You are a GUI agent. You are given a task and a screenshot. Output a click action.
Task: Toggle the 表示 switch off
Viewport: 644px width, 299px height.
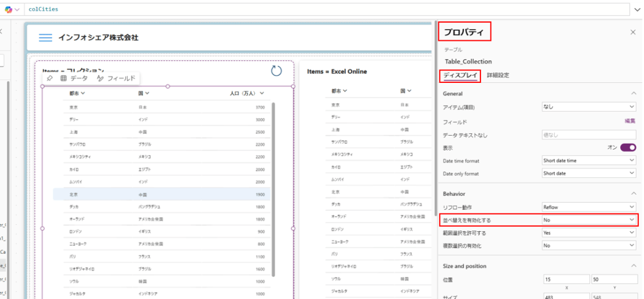click(628, 148)
